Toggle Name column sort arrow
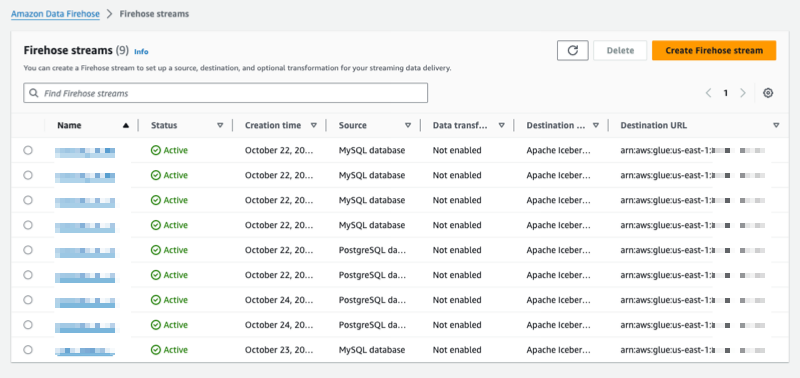This screenshot has width=800, height=378. [126, 125]
